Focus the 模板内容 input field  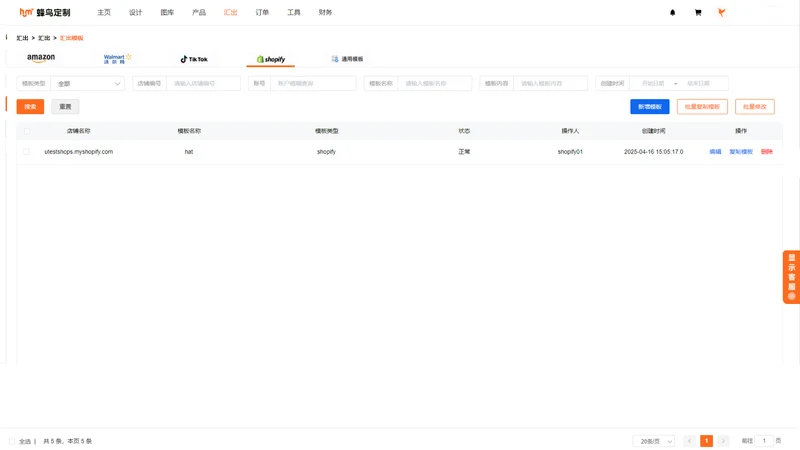551,83
